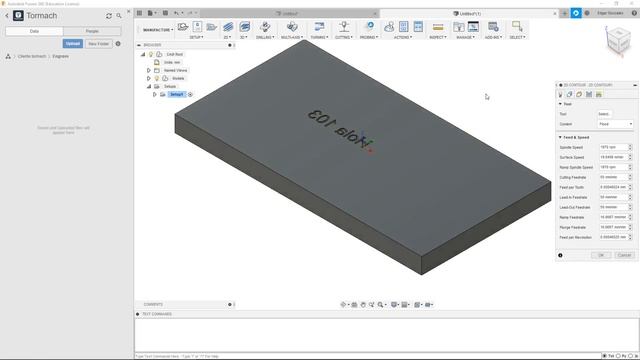This screenshot has width=640, height=360.
Task: Click the Upload button
Action: 73,44
